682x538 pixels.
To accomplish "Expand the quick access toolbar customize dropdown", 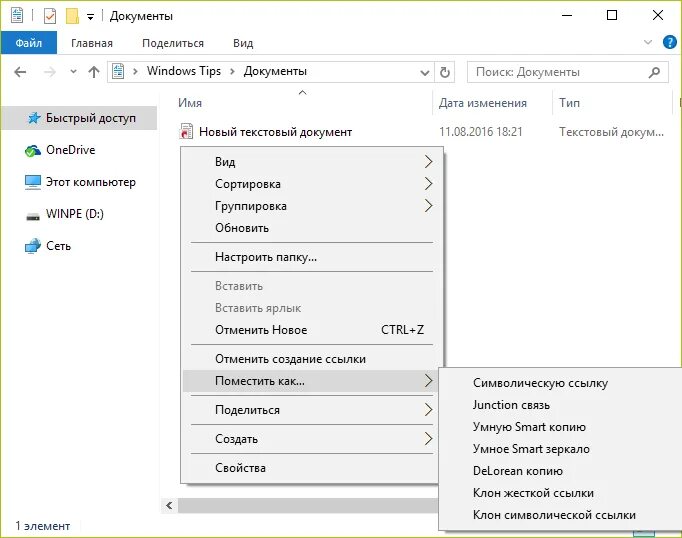I will 90,17.
